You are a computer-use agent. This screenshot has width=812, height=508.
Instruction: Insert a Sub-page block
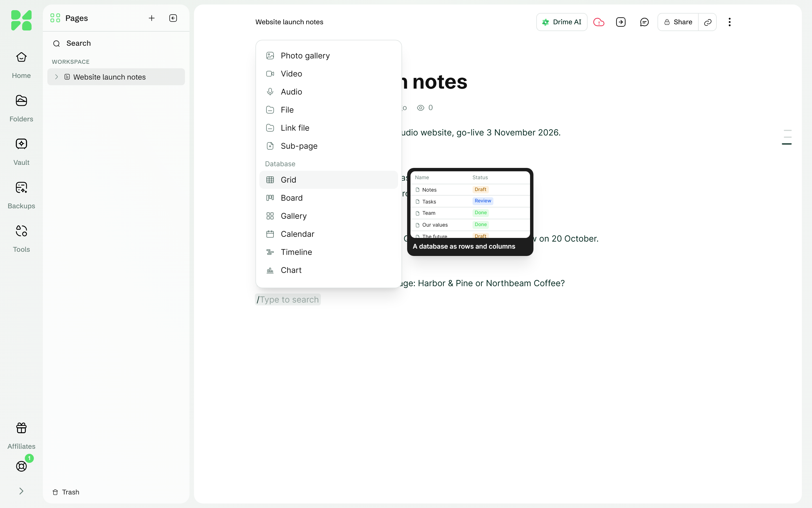(328, 146)
